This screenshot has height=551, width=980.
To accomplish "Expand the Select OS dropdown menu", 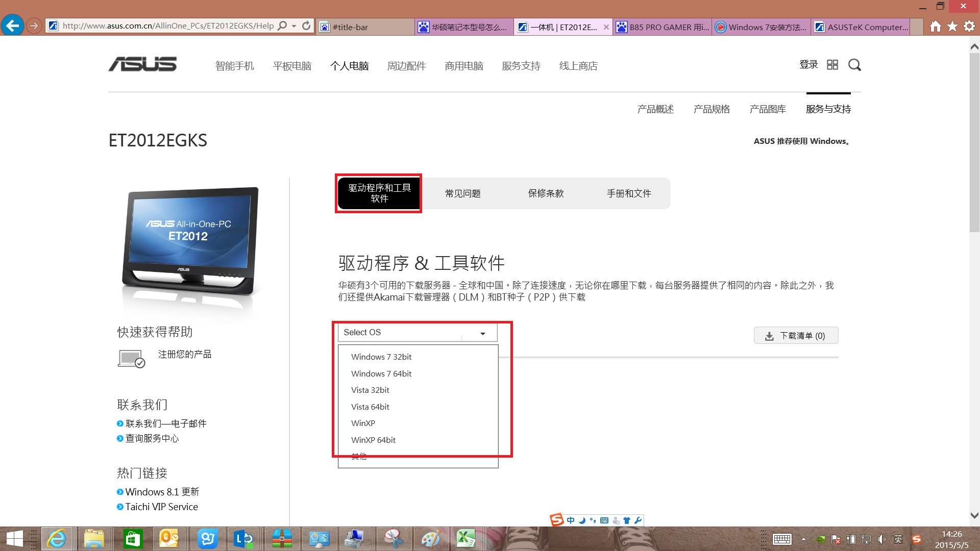I will pyautogui.click(x=416, y=332).
